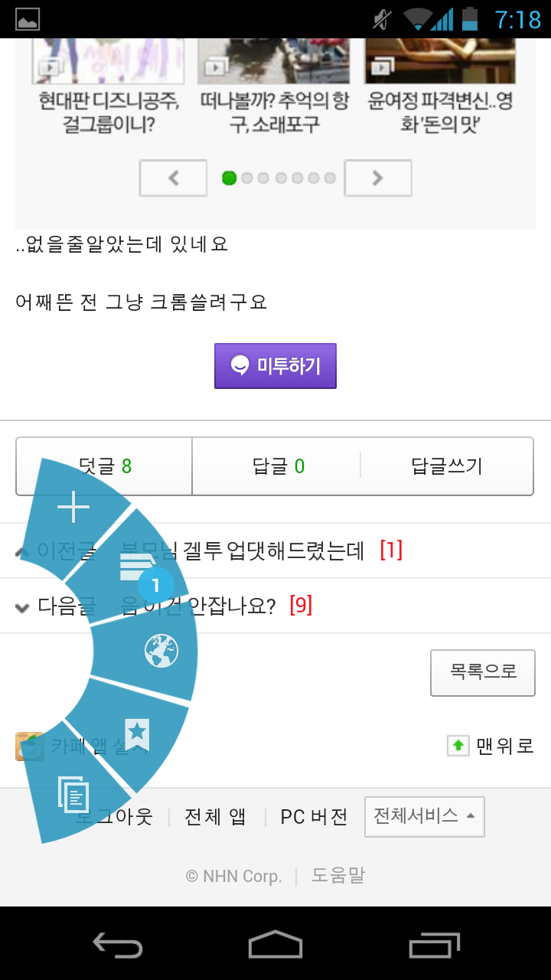Select the first green carousel page dot
Screen dimensions: 551x980
click(x=229, y=178)
